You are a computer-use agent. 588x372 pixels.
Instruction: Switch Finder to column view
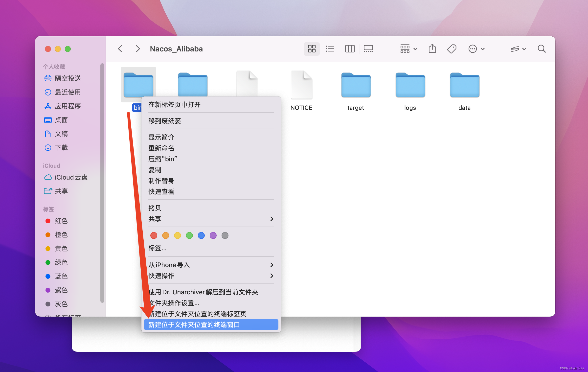(x=350, y=49)
